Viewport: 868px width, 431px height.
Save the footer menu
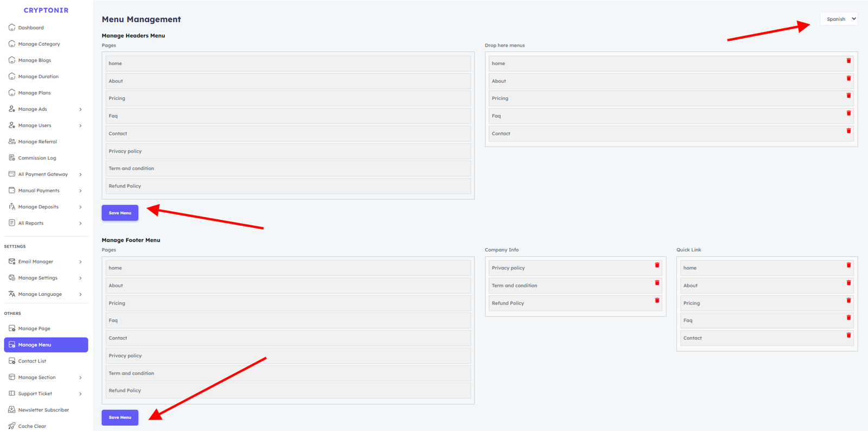(x=120, y=417)
